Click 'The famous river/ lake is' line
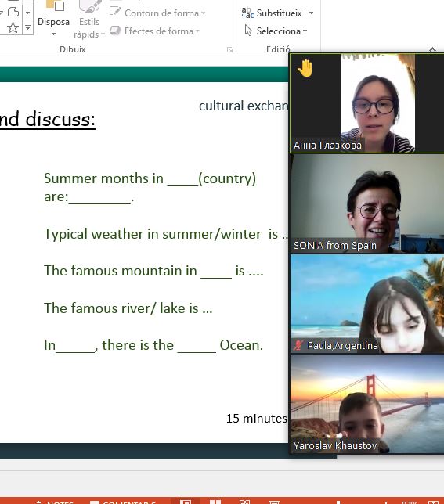The height and width of the screenshot is (504, 444). point(128,308)
